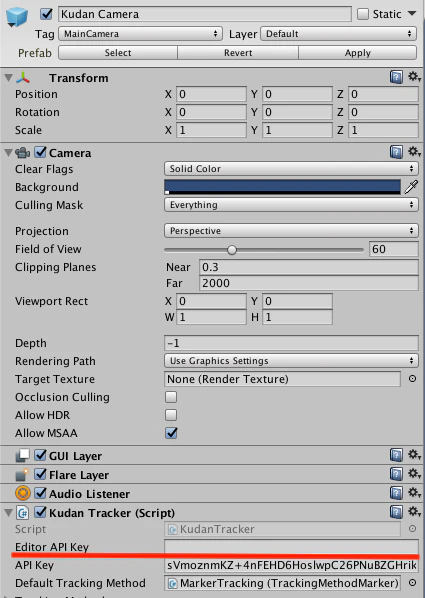Image resolution: width=425 pixels, height=598 pixels.
Task: Open Kudan Tracker help icon
Action: point(396,512)
